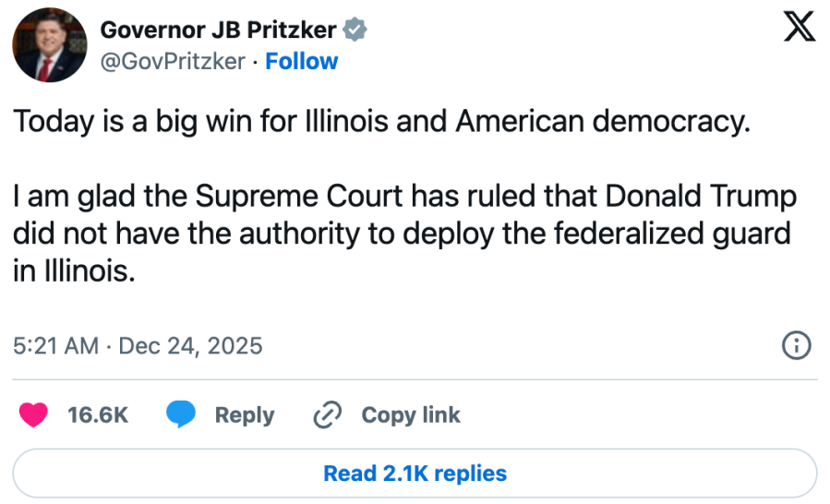Like the tweet with the heart icon
Viewport: 830px width, 504px height.
pyautogui.click(x=33, y=415)
